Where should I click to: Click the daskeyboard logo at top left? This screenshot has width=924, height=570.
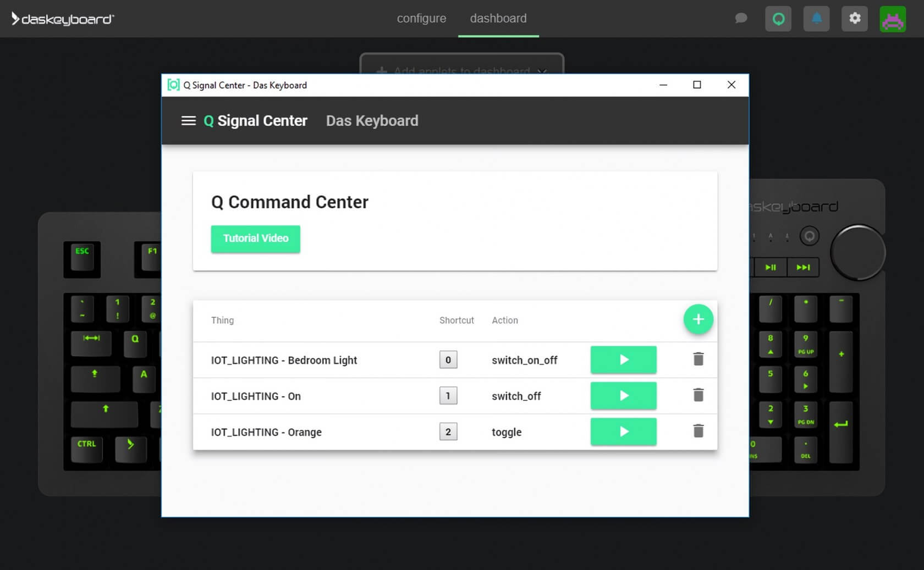63,19
